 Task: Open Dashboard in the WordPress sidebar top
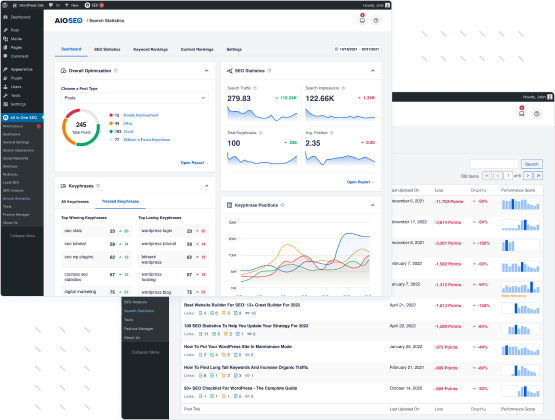tap(21, 17)
